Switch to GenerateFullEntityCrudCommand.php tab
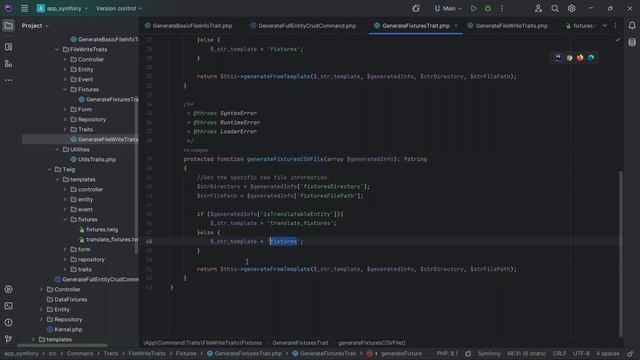Screen dimensions: 640x360 coord(303,26)
